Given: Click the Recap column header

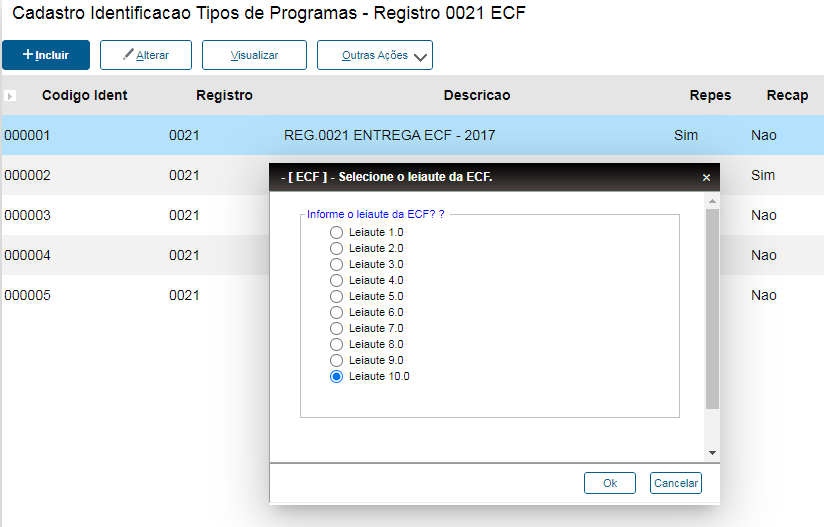Looking at the screenshot, I should [787, 96].
